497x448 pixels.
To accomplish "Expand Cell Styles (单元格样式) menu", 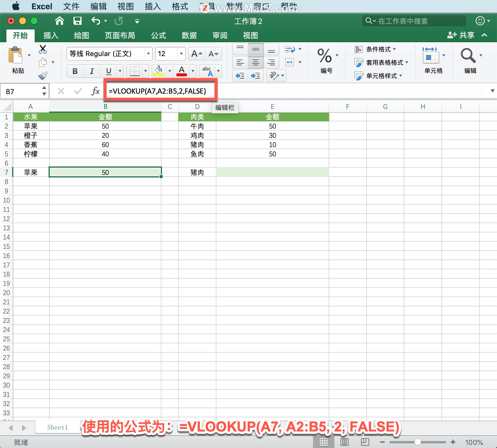I will click(378, 76).
